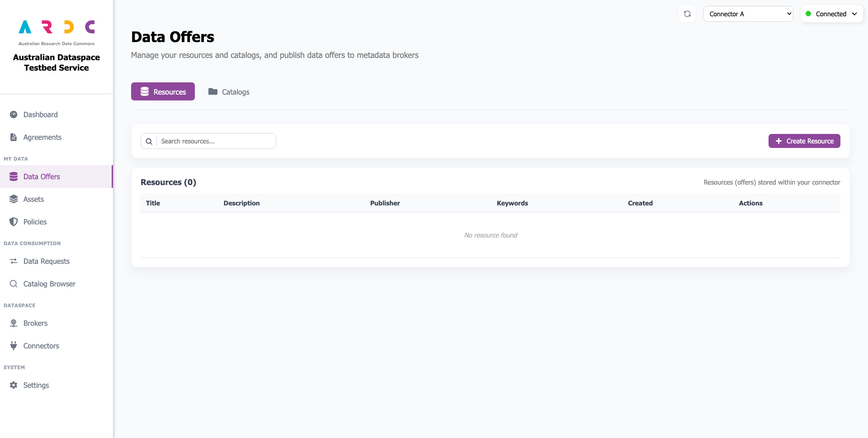Click 'Resources (offers) stored within your connector' text
This screenshot has width=868, height=438.
tap(772, 182)
